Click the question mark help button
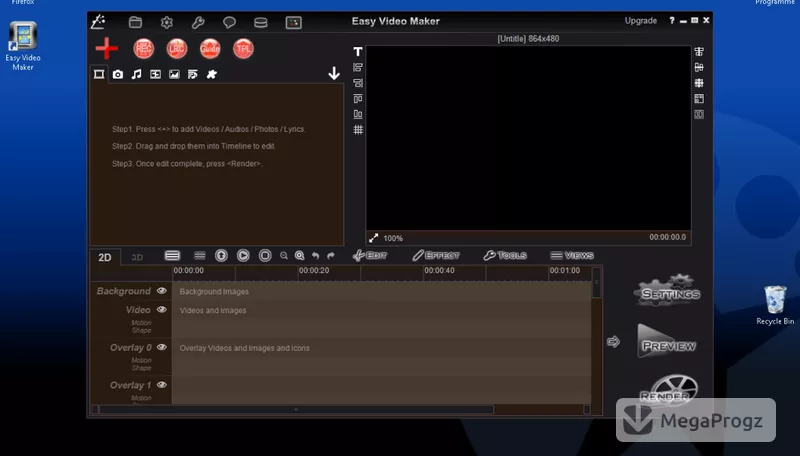The height and width of the screenshot is (456, 800). tap(672, 20)
